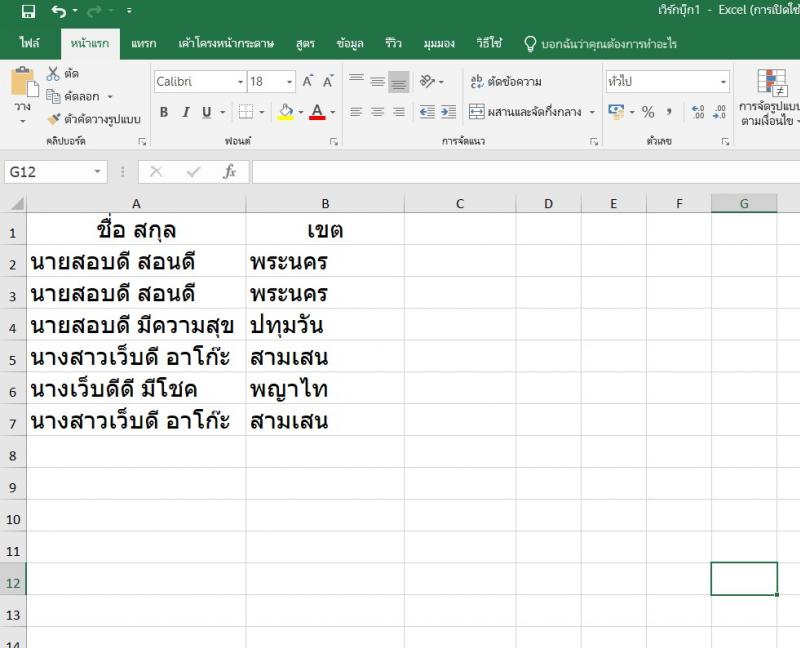Toggle Bold formatting
The image size is (800, 648).
[x=162, y=111]
